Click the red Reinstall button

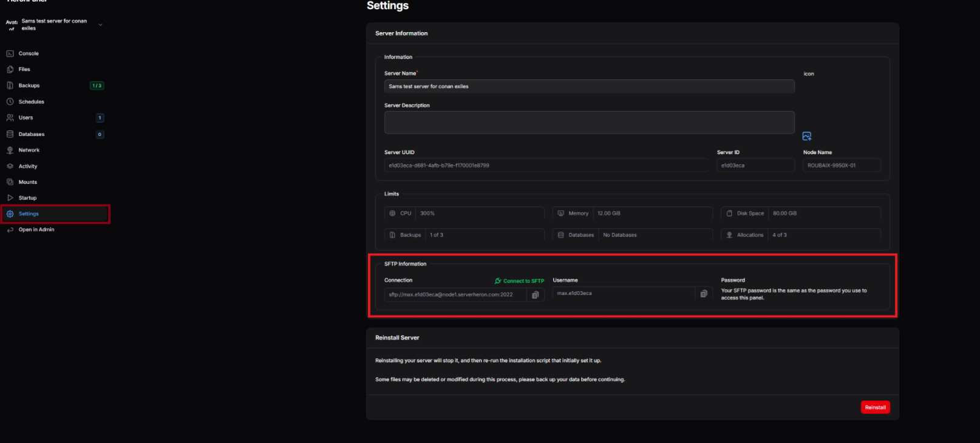875,407
